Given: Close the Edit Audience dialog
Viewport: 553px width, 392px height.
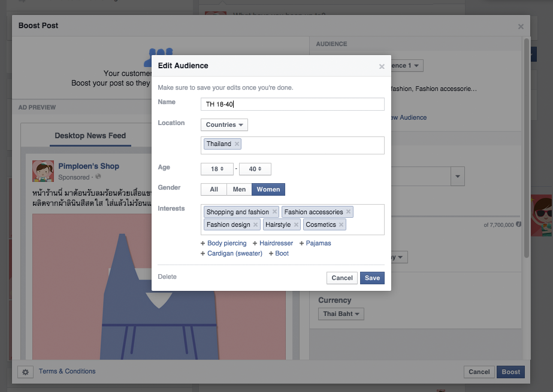Looking at the screenshot, I should point(382,66).
